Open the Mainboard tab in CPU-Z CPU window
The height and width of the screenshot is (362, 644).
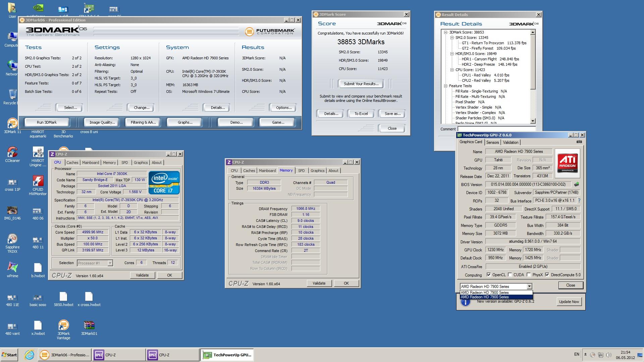91,163
